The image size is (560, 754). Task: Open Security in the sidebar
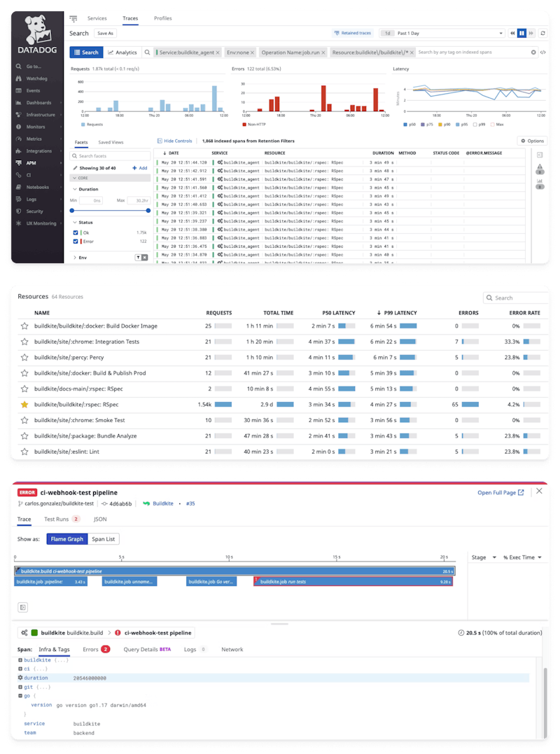pyautogui.click(x=34, y=211)
